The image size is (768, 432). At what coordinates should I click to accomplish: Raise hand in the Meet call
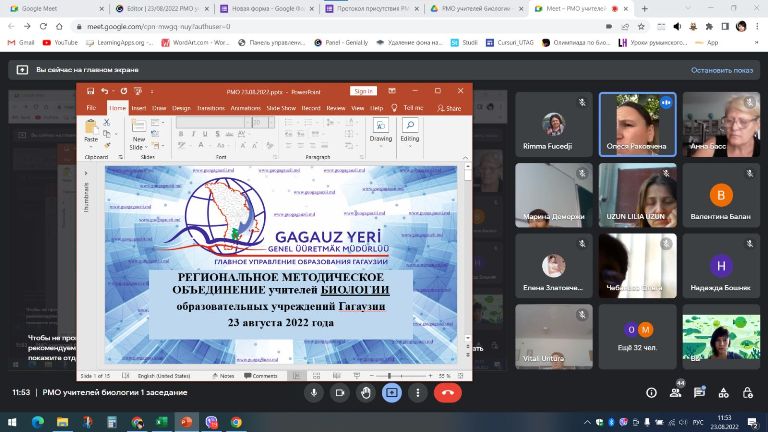tap(366, 393)
